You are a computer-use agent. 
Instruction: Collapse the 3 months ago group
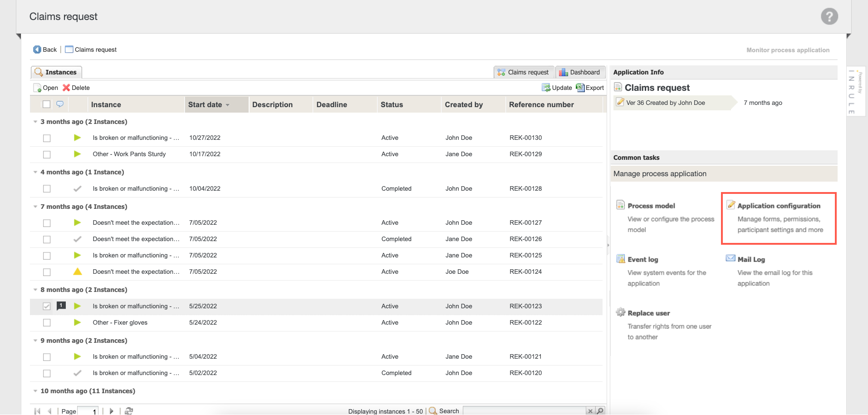point(35,121)
